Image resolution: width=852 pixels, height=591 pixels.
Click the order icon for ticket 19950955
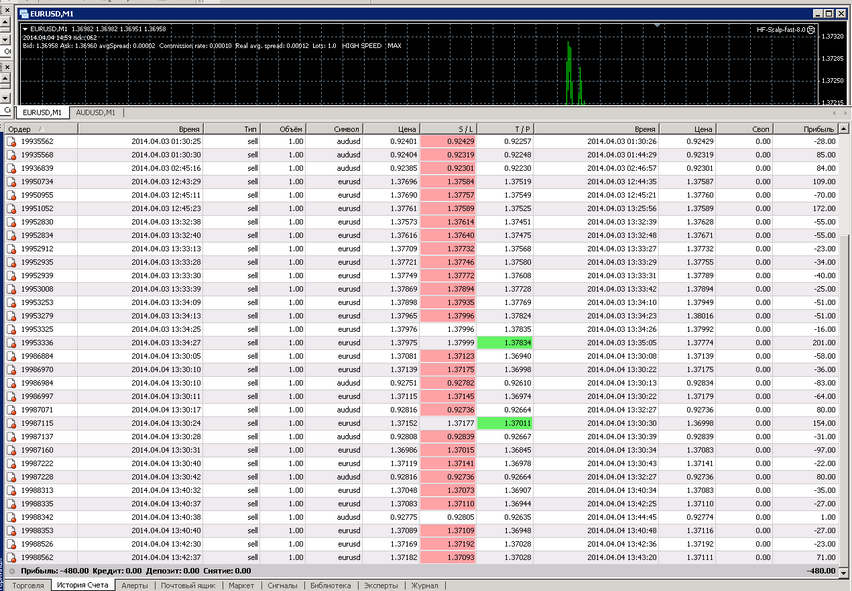[x=11, y=196]
